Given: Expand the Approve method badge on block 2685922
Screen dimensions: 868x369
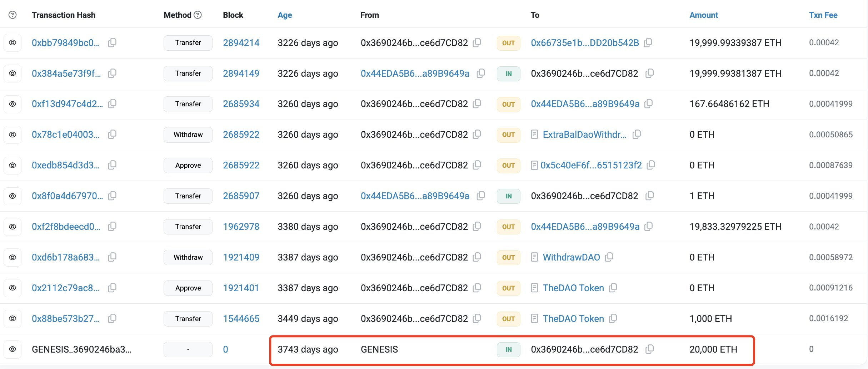Looking at the screenshot, I should point(188,165).
